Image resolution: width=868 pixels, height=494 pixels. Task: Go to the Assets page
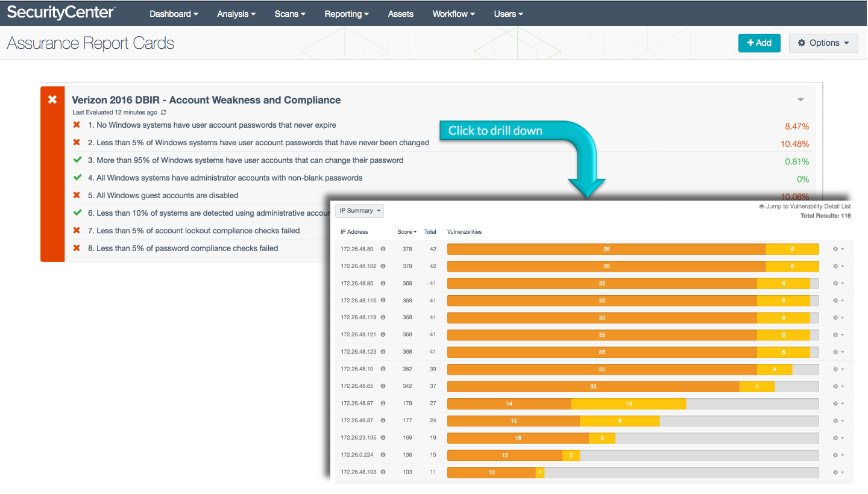(401, 14)
